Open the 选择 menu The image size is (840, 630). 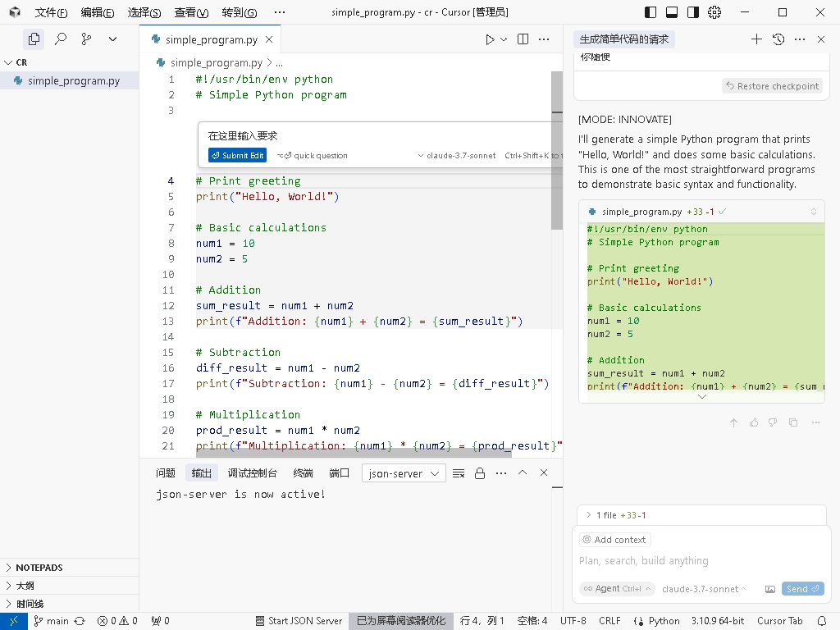click(144, 12)
